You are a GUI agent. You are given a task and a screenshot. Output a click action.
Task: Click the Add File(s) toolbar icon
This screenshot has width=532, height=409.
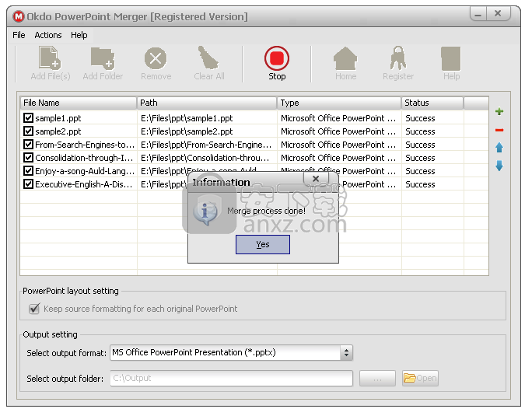pos(50,58)
